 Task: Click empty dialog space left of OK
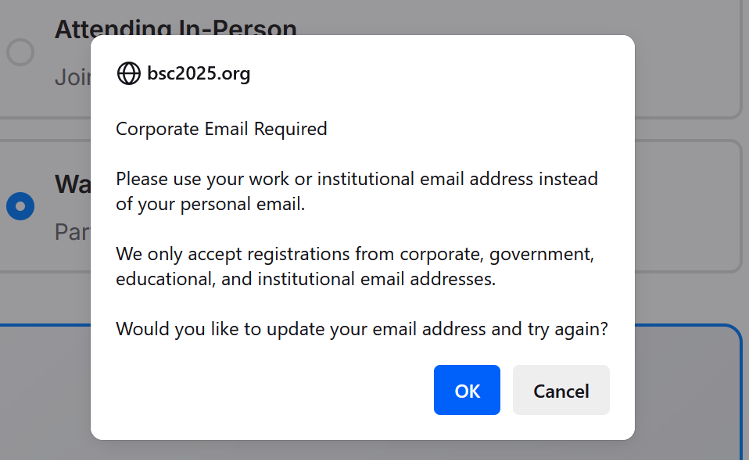coord(270,391)
